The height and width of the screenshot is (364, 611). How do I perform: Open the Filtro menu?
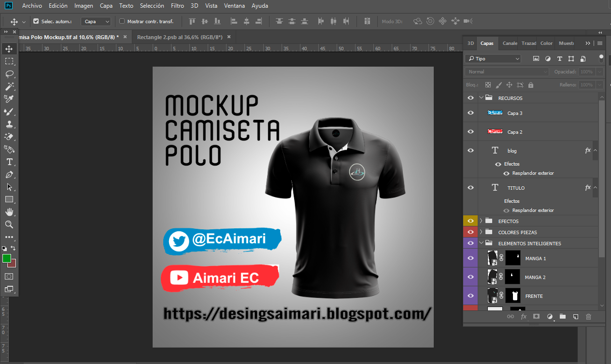coord(177,6)
